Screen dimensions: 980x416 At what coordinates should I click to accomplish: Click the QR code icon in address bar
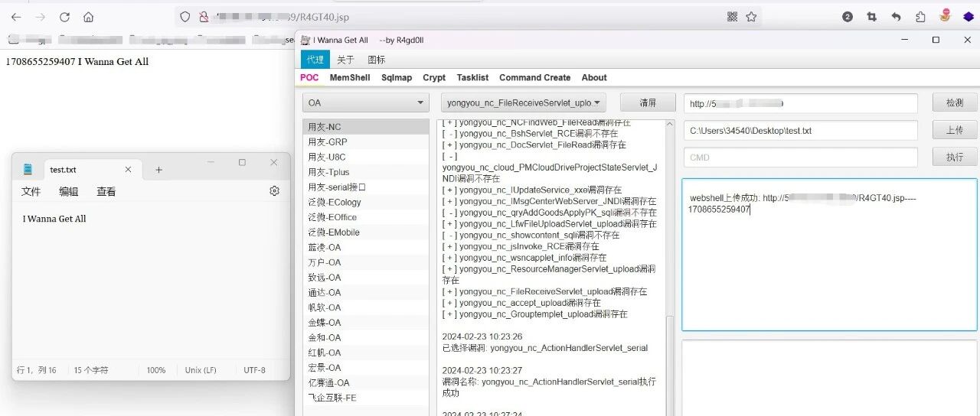[x=732, y=17]
